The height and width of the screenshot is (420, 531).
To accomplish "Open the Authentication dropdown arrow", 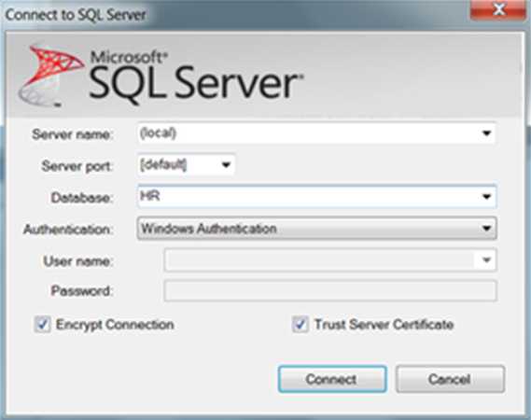I will pyautogui.click(x=486, y=229).
